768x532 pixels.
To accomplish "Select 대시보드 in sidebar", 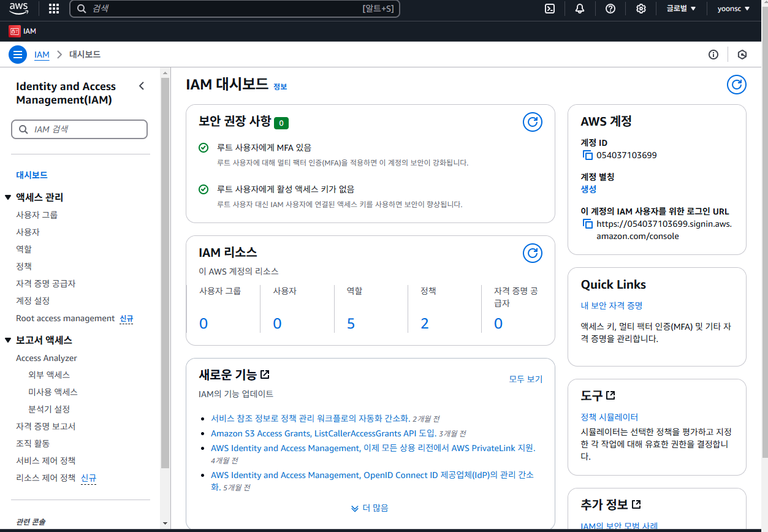I will [32, 175].
